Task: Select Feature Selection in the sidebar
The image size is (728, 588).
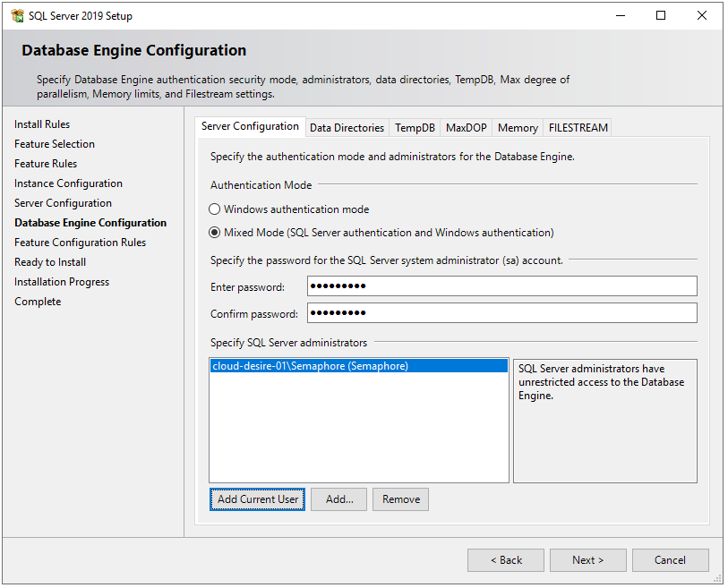Action: [55, 143]
